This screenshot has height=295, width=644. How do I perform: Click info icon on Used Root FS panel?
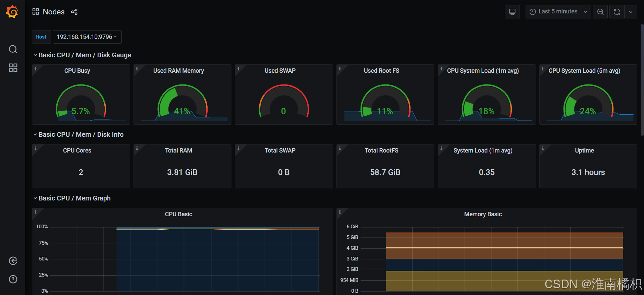pos(340,68)
